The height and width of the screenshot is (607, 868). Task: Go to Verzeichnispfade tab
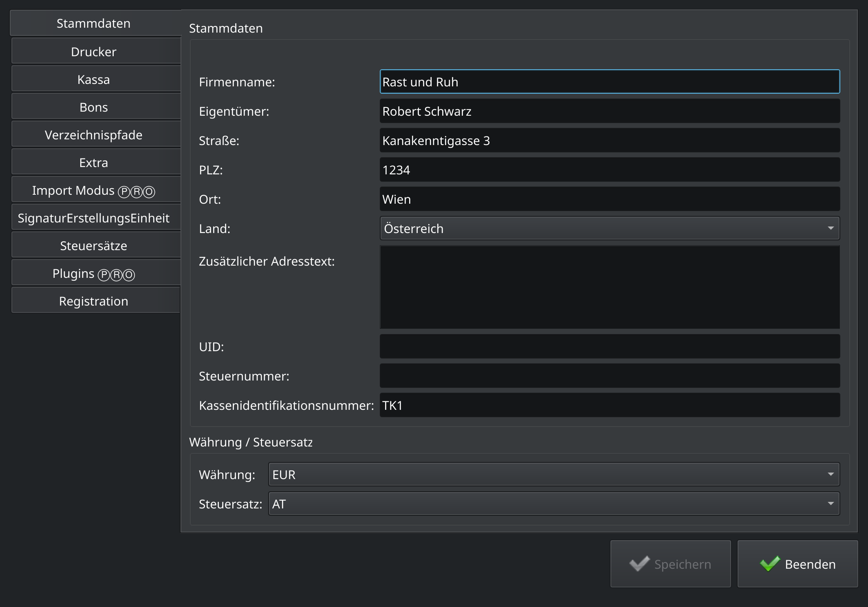(96, 134)
